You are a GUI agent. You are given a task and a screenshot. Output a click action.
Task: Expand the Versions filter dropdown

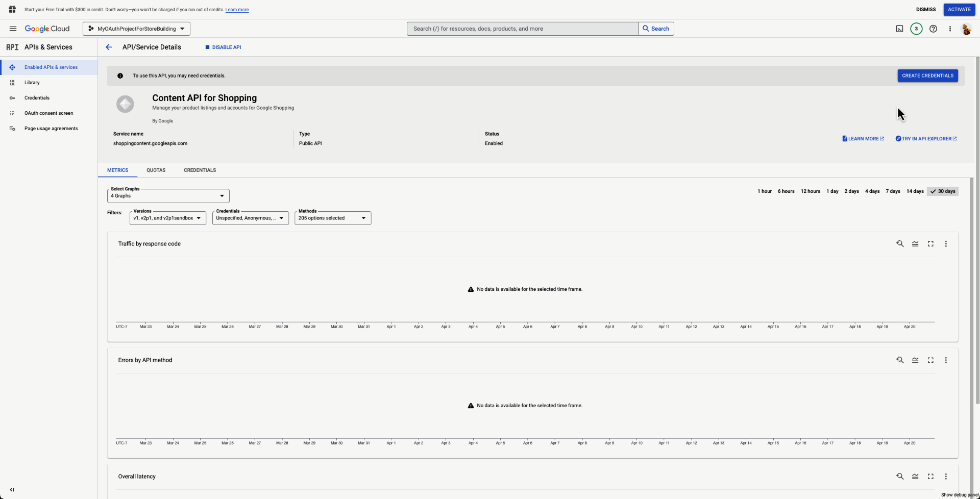(x=167, y=218)
